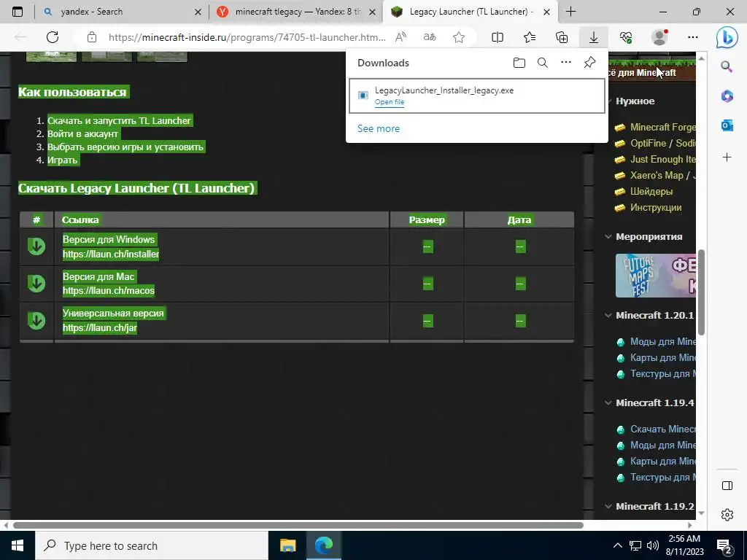Open the Just Enough Items link
The image size is (747, 560).
coord(662,160)
